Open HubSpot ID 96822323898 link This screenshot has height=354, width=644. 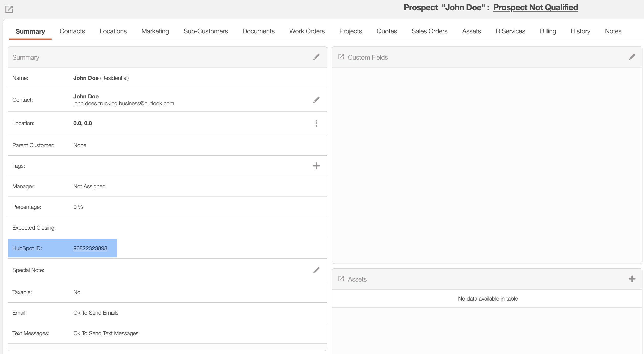(90, 248)
